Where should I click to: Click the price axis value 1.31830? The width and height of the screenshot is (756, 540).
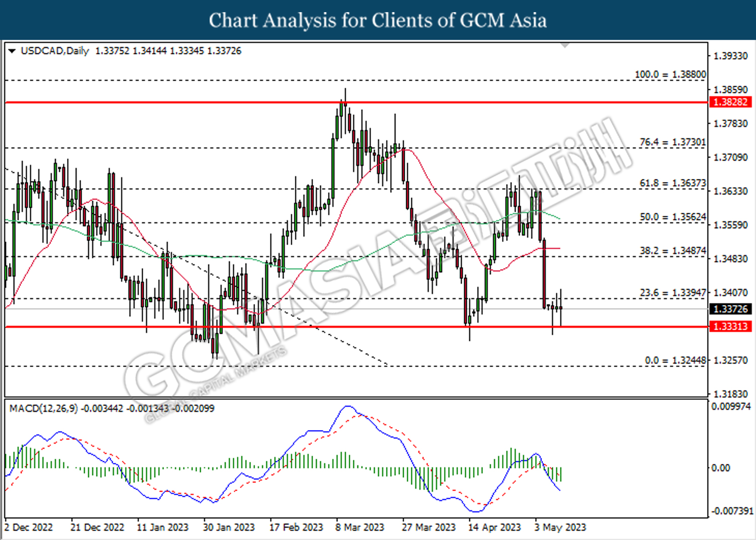click(x=731, y=394)
